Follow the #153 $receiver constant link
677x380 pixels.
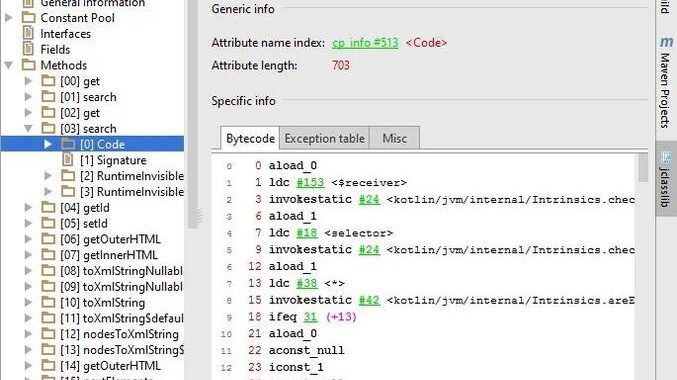pyautogui.click(x=310, y=182)
